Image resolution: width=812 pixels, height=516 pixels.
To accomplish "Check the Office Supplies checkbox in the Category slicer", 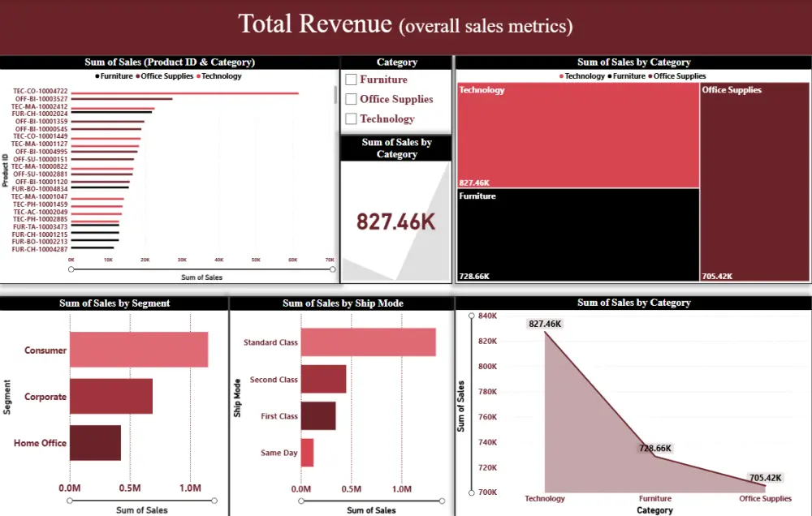I will click(352, 99).
